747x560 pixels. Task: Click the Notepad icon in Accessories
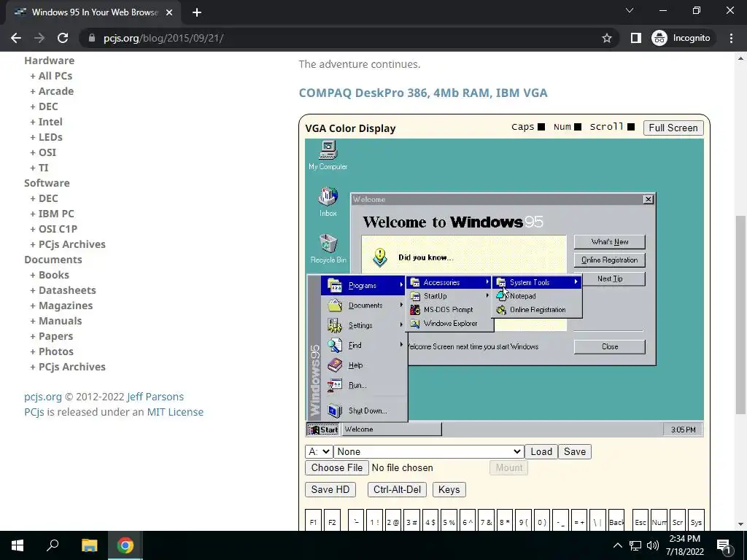coord(500,296)
